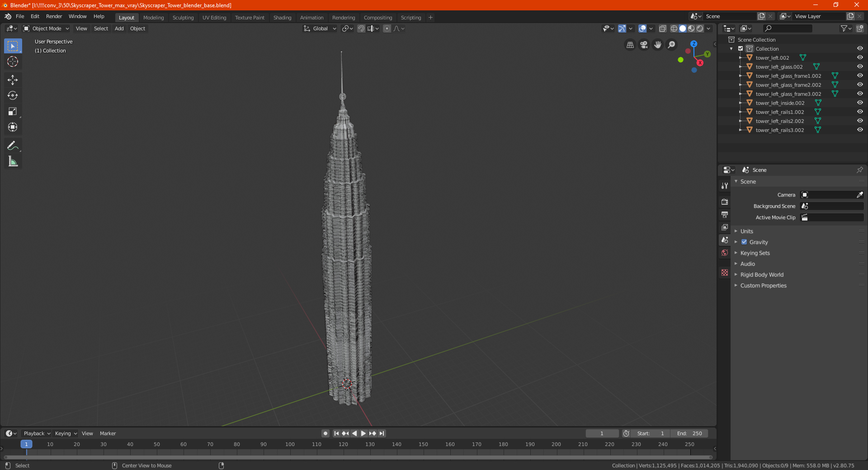868x470 pixels.
Task: Switch to camera view icon
Action: point(644,45)
